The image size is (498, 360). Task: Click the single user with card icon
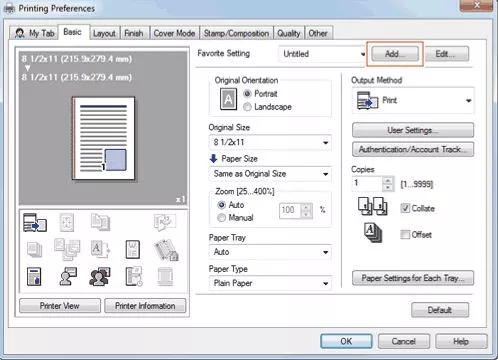pos(68,276)
